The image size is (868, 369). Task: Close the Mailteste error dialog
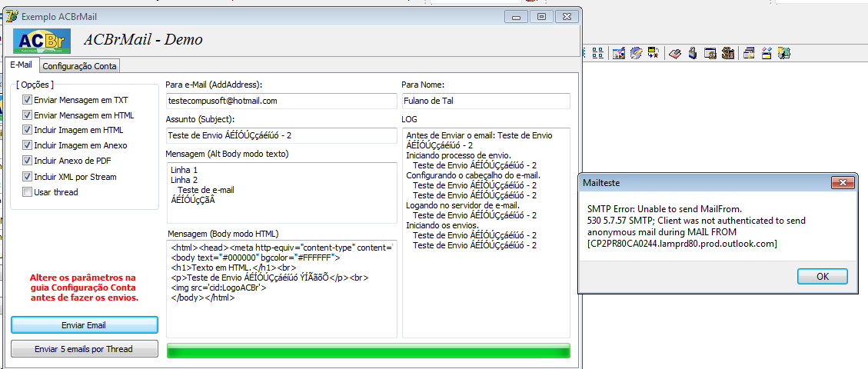tap(843, 182)
